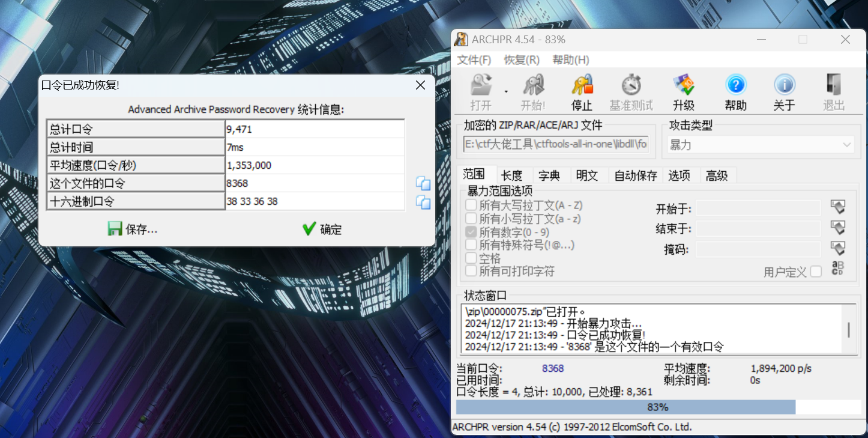Screen dimensions: 868x438
Task: Select the password value 8368 in the dialog
Action: point(237,183)
